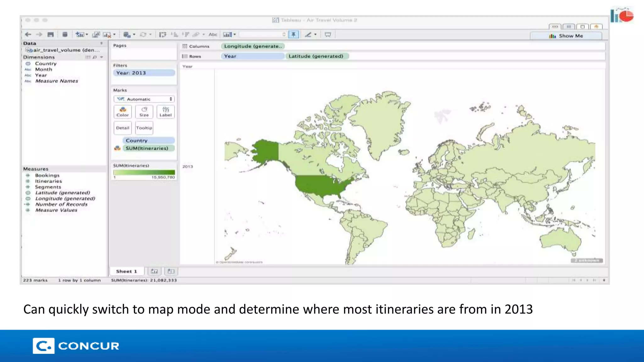Click the auto updates toolbar icon
The width and height of the screenshot is (644, 362).
[127, 35]
